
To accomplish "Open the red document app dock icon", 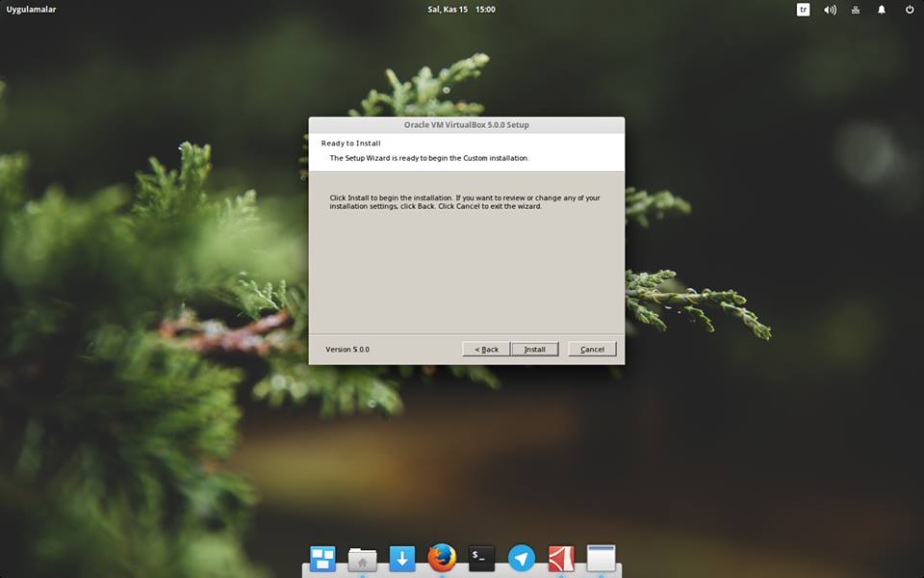I will point(561,558).
